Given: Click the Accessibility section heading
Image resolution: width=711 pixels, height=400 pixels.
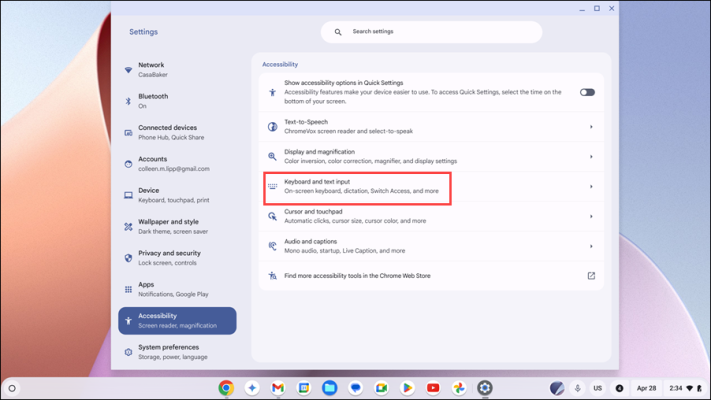Looking at the screenshot, I should [x=280, y=64].
